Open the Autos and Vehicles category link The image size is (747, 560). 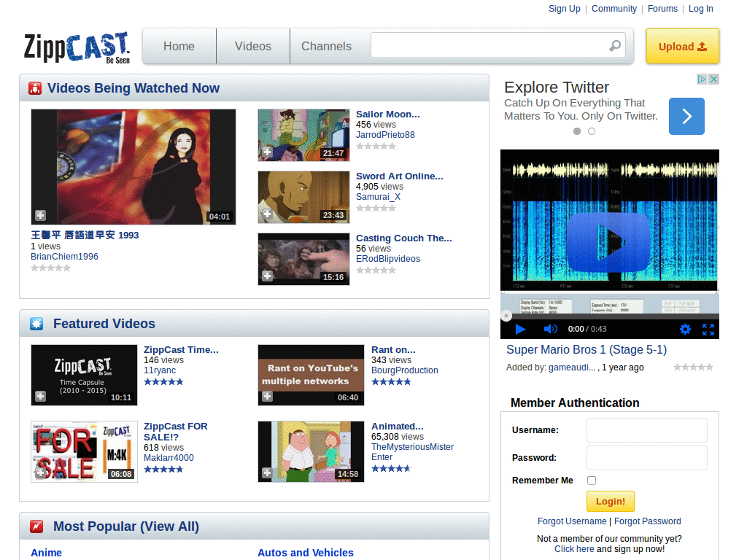(x=306, y=553)
